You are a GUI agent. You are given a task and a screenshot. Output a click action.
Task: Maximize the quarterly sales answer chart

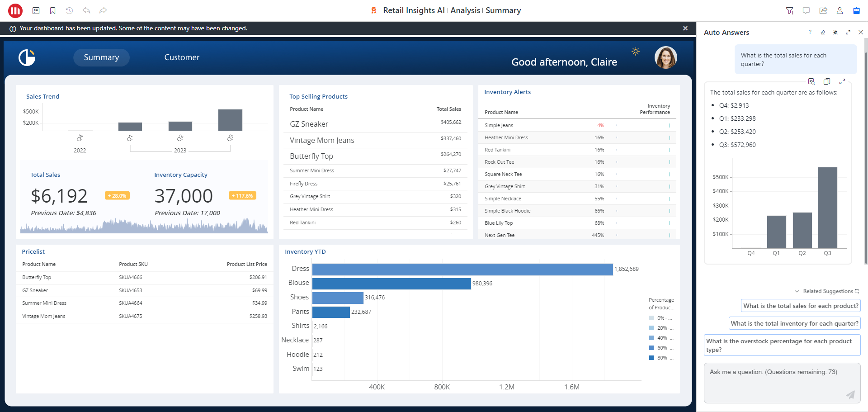tap(842, 81)
